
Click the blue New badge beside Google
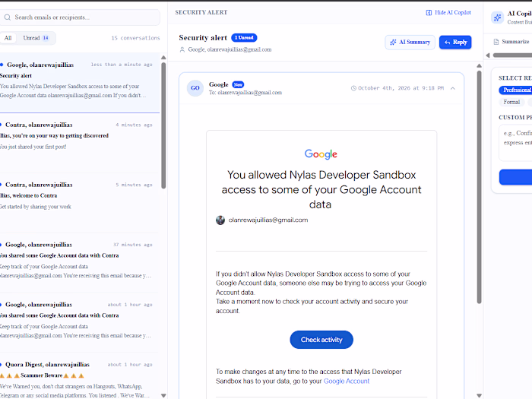[x=238, y=84]
